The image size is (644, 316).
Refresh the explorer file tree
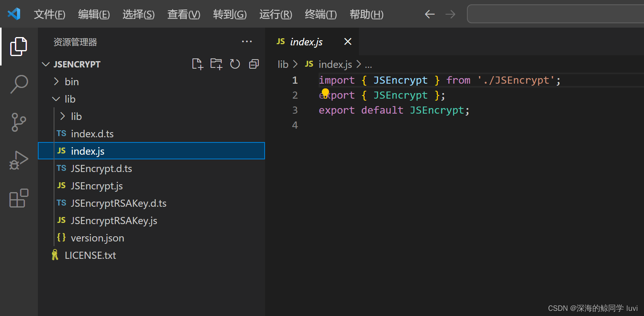[235, 64]
